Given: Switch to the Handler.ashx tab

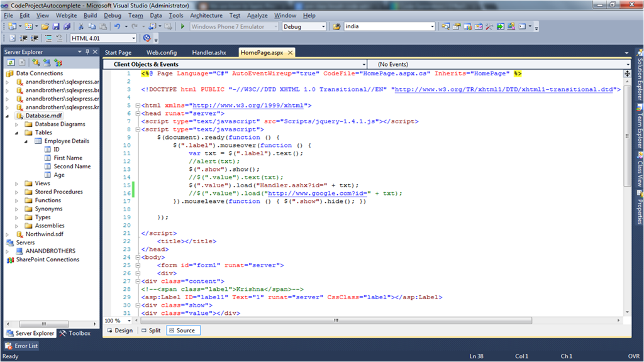Looking at the screenshot, I should point(208,53).
